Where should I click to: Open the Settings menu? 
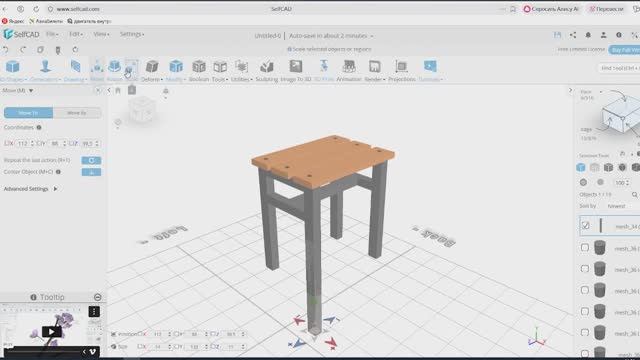132,34
